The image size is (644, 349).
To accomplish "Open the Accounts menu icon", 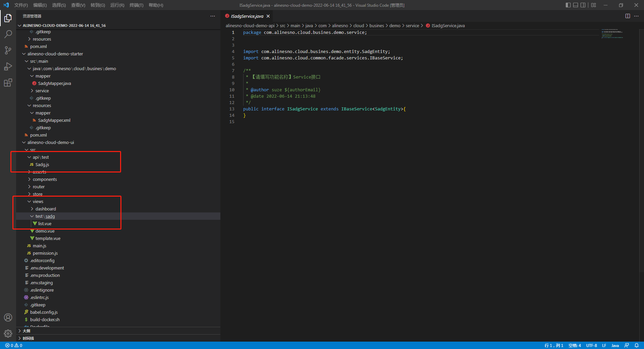I will point(8,317).
